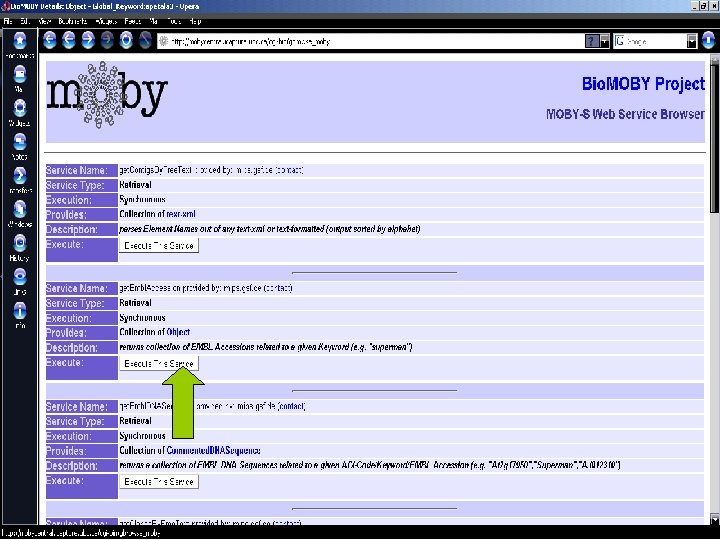This screenshot has height=540, width=720.
Task: Open the View menu
Action: [45, 22]
